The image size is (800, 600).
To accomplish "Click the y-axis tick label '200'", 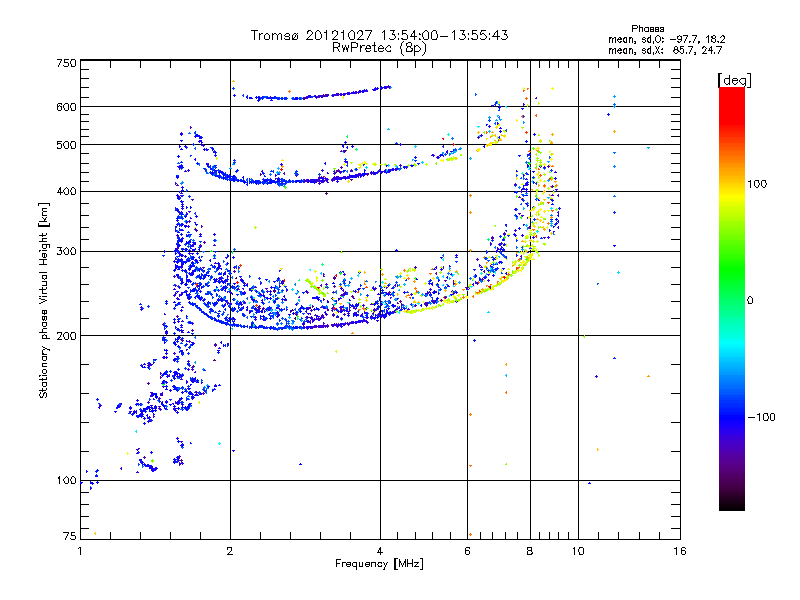I will click(x=66, y=336).
